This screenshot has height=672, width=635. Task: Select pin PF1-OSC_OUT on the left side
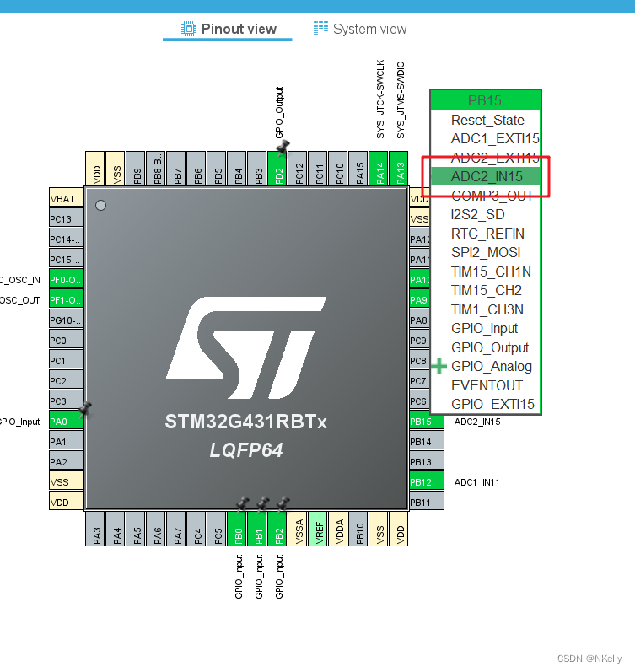point(67,300)
